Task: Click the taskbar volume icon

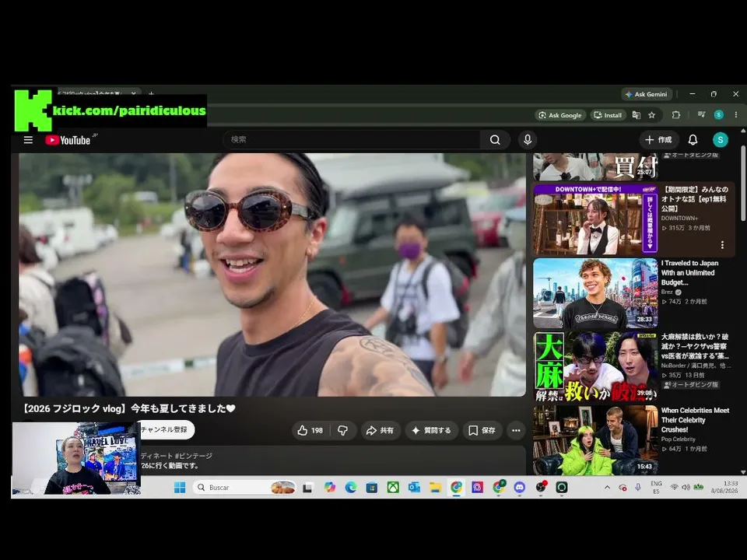Action: [686, 487]
